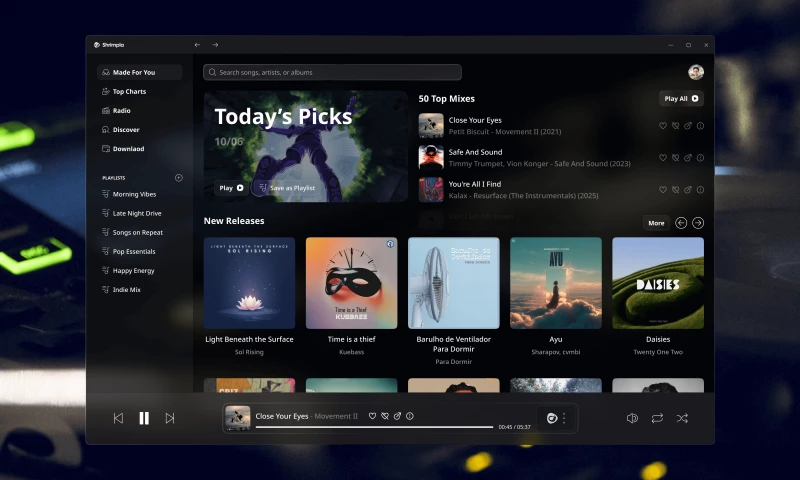Image resolution: width=800 pixels, height=480 pixels.
Task: Share the Safe And Sound track
Action: pos(688,158)
